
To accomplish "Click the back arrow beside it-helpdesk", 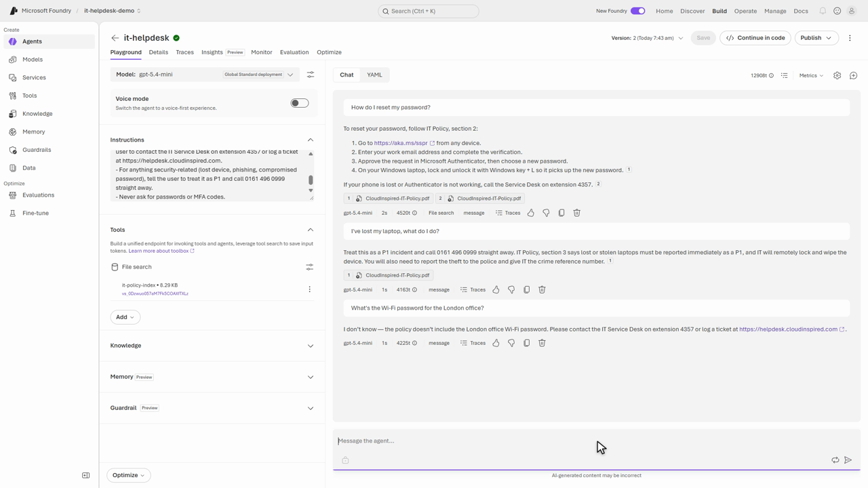I will point(115,38).
